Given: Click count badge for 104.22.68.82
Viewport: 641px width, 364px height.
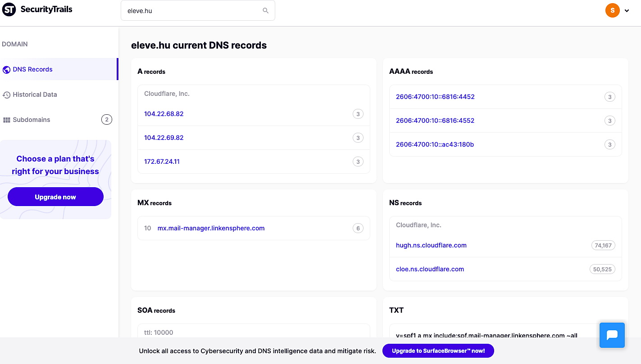Looking at the screenshot, I should (x=358, y=114).
